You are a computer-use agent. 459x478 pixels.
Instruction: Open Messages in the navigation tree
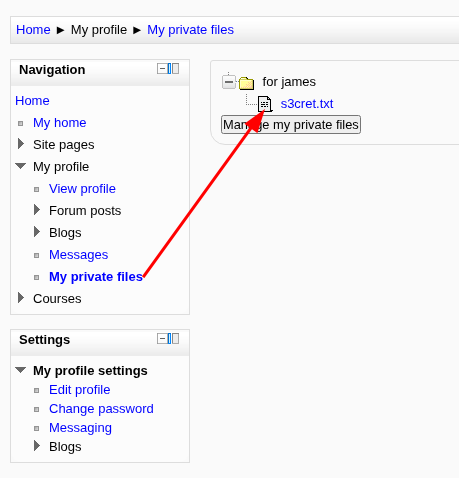pos(79,255)
